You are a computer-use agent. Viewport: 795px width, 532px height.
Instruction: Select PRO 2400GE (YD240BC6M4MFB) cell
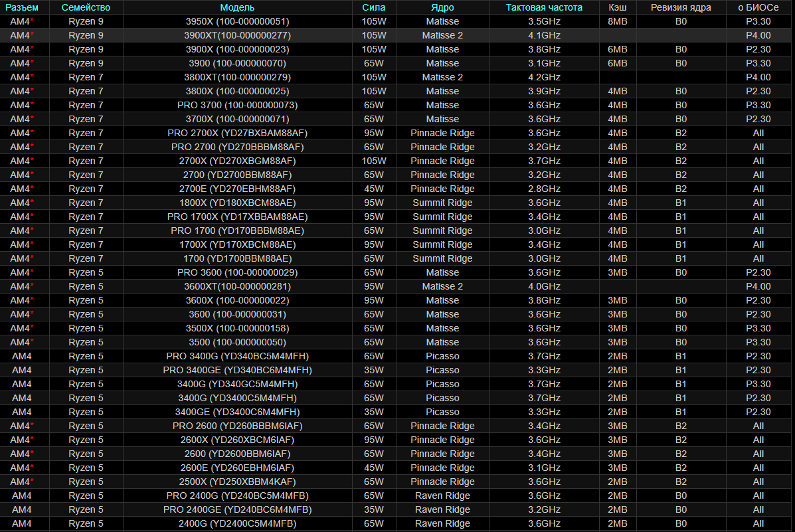click(x=237, y=509)
